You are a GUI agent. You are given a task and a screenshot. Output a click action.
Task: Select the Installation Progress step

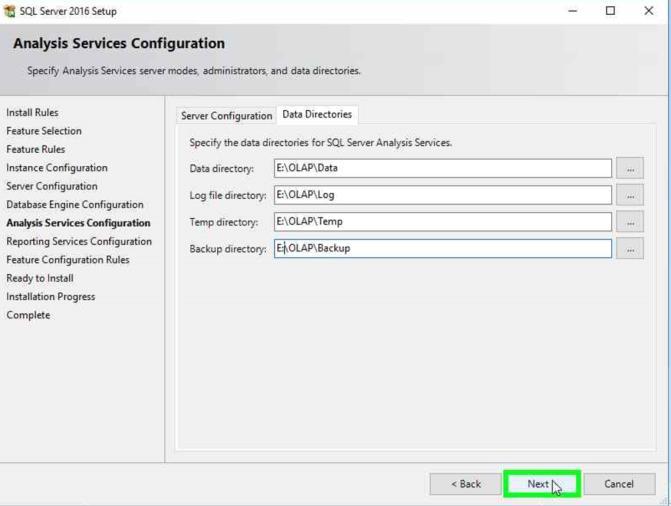(x=50, y=297)
